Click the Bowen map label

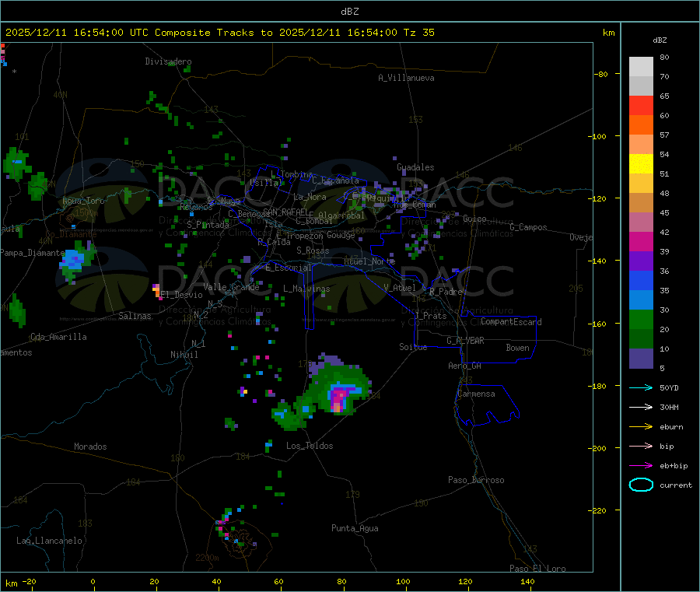point(518,348)
